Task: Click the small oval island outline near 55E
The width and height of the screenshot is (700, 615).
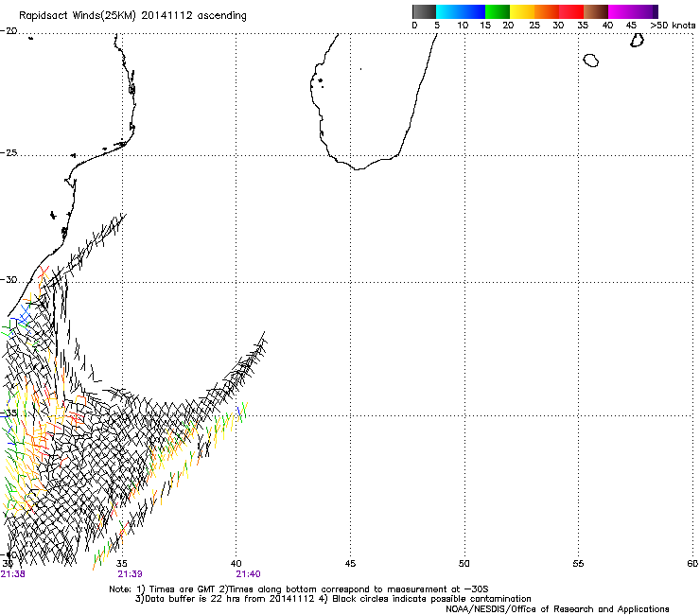Action: 591,61
